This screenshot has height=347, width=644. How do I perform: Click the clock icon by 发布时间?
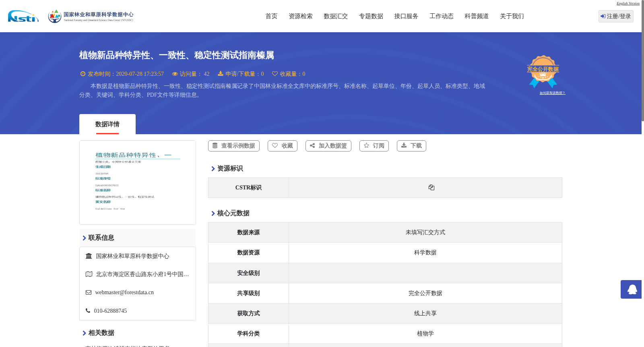point(83,74)
